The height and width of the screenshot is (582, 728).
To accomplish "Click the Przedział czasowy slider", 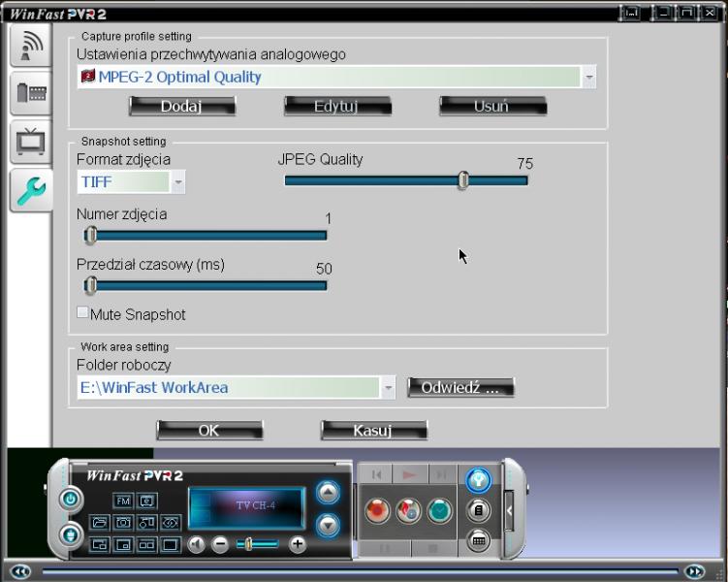I will click(x=206, y=285).
